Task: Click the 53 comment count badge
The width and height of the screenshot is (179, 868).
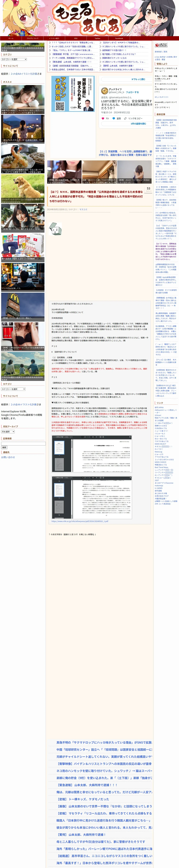Action: (x=148, y=189)
